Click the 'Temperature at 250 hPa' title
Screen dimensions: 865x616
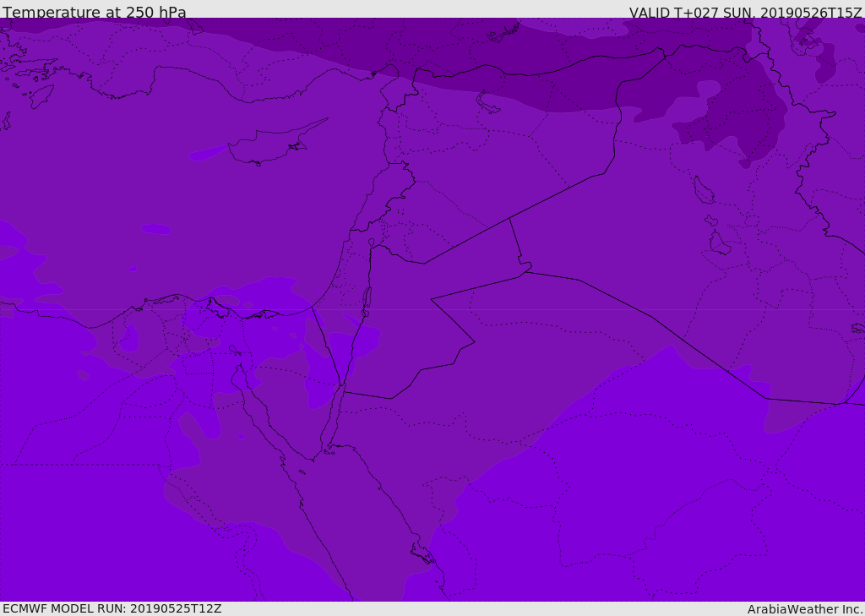pos(95,12)
